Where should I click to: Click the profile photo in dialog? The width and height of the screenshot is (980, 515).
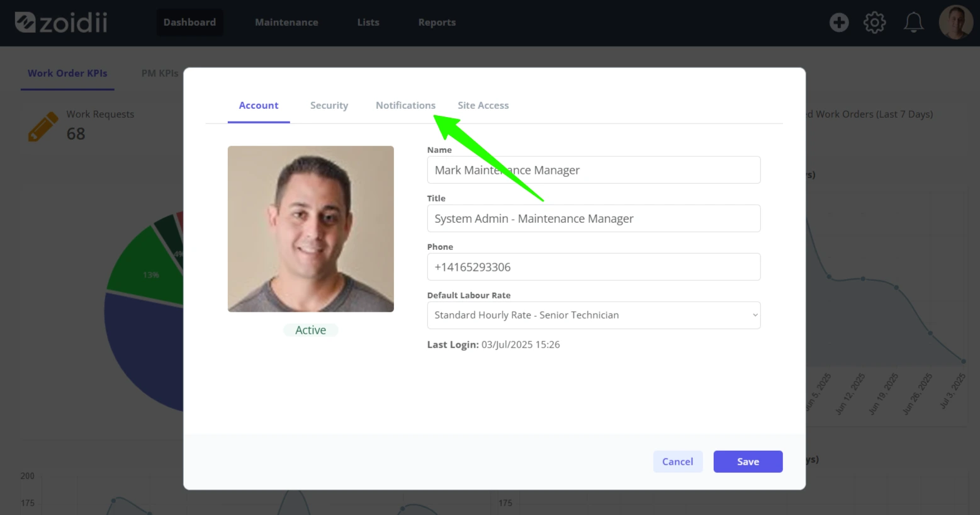(x=311, y=229)
